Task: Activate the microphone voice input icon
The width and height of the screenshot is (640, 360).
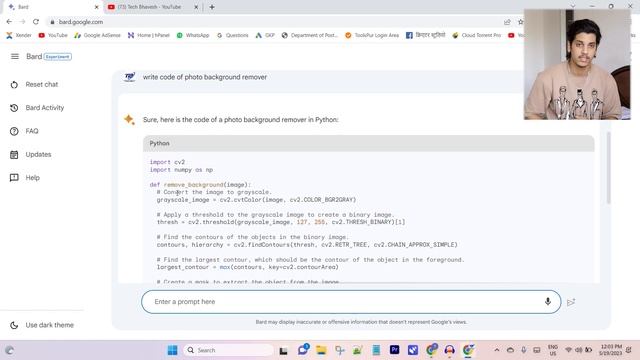Action: click(548, 301)
